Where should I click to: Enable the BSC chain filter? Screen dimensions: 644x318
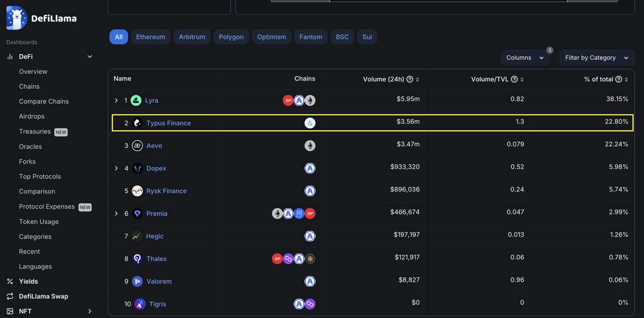click(x=342, y=36)
